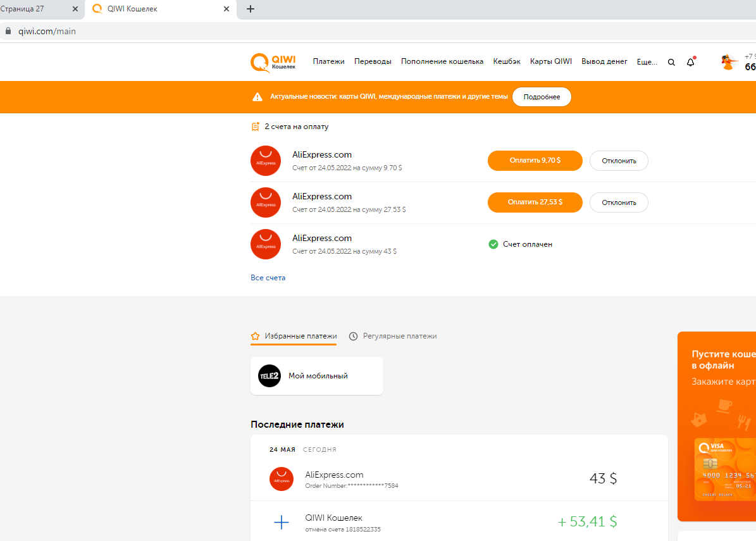The image size is (756, 541).
Task: Click the blue plus icon of QIWI Кошелек top-up
Action: [282, 522]
